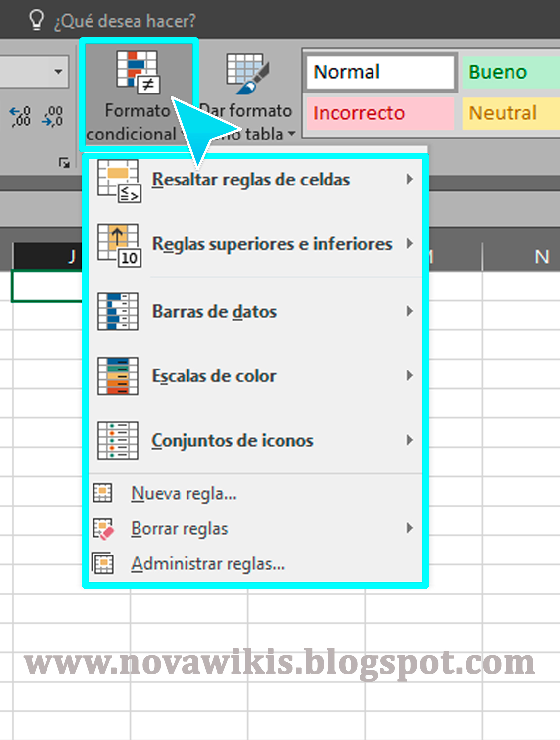Select "Administrar reglas..." from the menu
This screenshot has width=560, height=740.
point(208,563)
